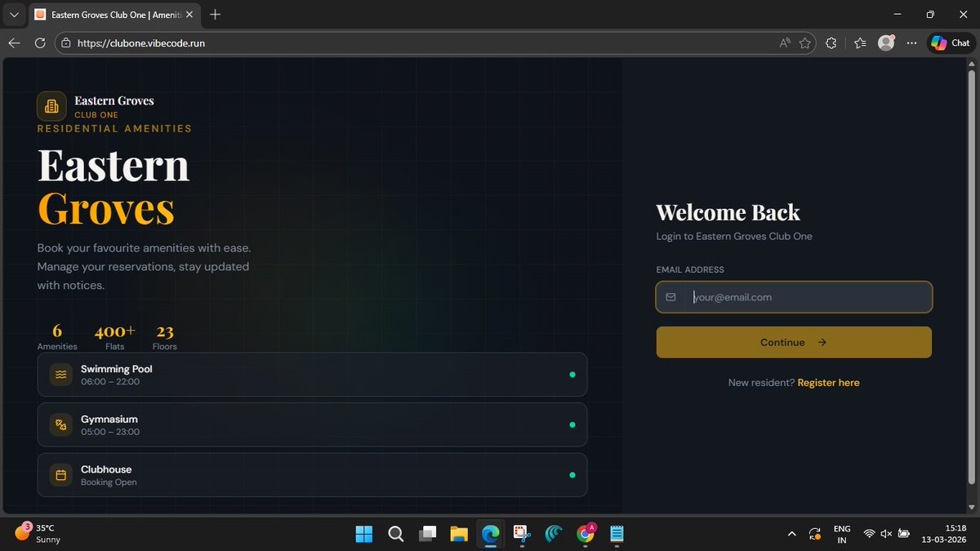
Task: Click the '23 Floors' stat
Action: pyautogui.click(x=165, y=336)
